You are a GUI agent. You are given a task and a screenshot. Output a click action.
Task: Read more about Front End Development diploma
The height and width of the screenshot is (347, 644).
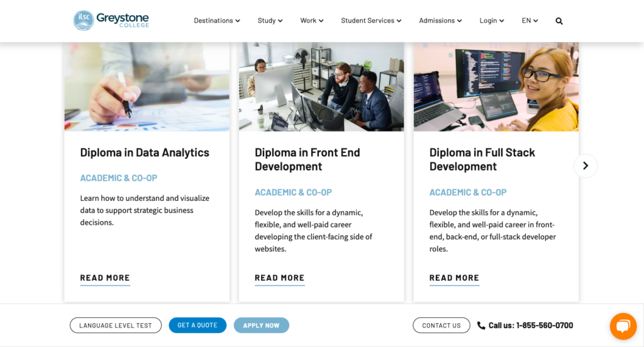(x=280, y=278)
